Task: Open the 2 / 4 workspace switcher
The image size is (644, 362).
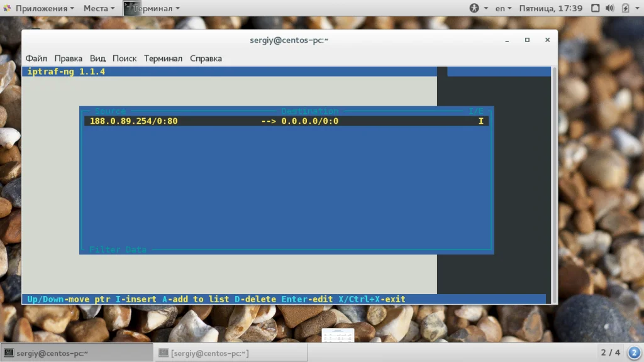Action: [610, 353]
